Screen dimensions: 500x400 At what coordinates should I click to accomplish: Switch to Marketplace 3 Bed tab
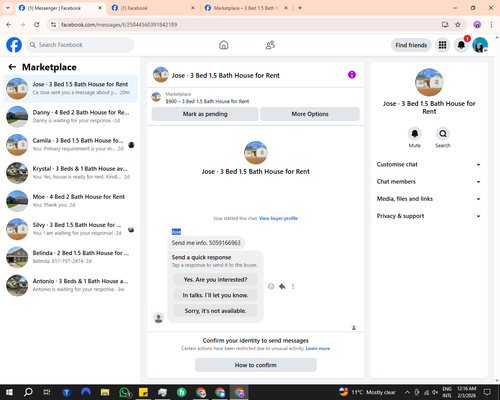246,8
